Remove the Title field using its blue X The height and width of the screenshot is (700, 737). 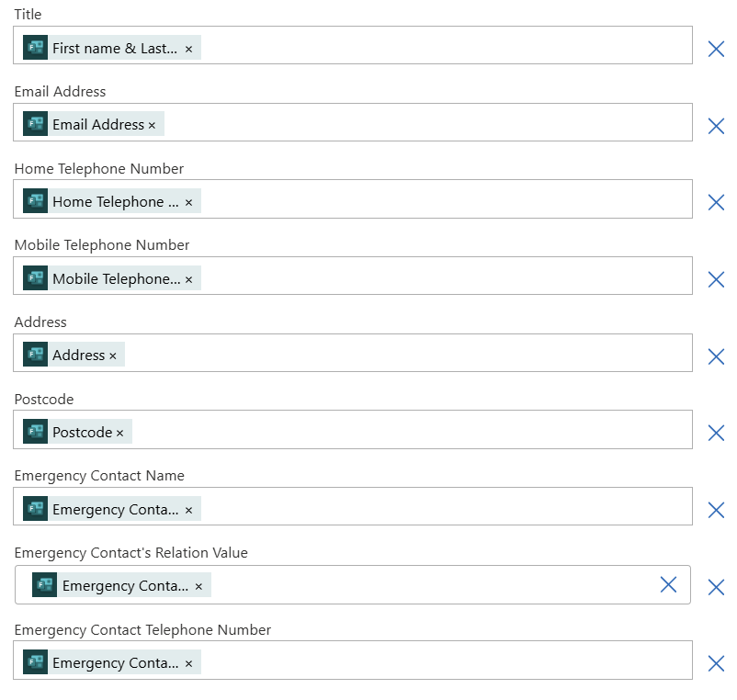(716, 50)
